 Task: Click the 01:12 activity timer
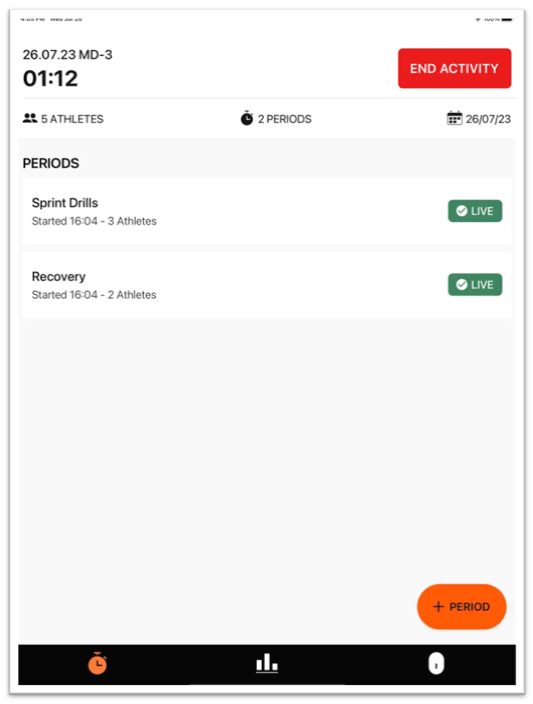coord(50,79)
